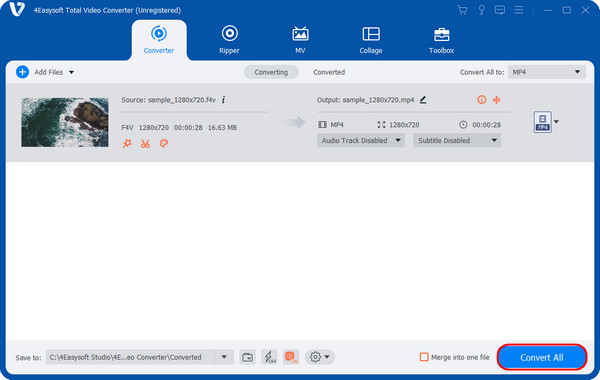Toggle the GPU hardware acceleration ON icon

[x=291, y=357]
